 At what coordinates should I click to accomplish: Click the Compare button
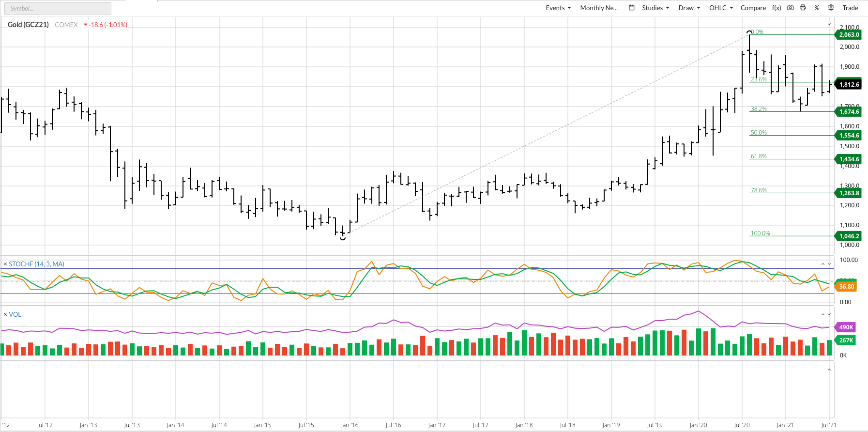pyautogui.click(x=753, y=8)
